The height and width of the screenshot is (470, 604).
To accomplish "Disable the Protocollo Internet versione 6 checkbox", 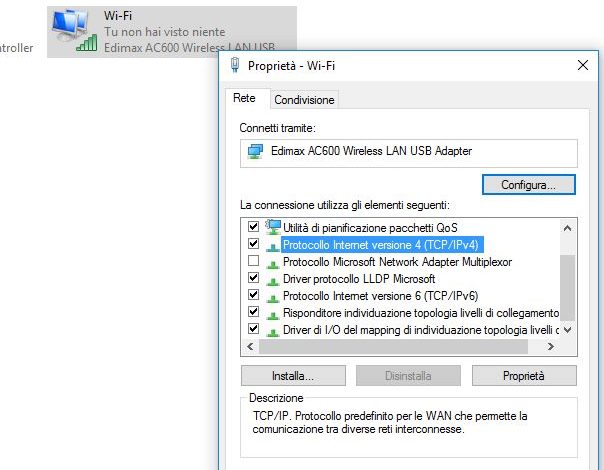I will (253, 295).
